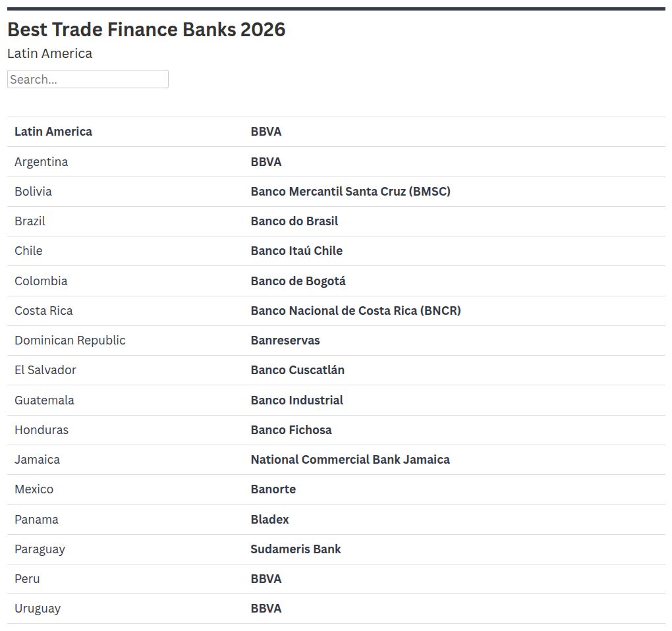This screenshot has height=631, width=672.
Task: Select BBVA in the Uruguay row
Action: pos(266,609)
